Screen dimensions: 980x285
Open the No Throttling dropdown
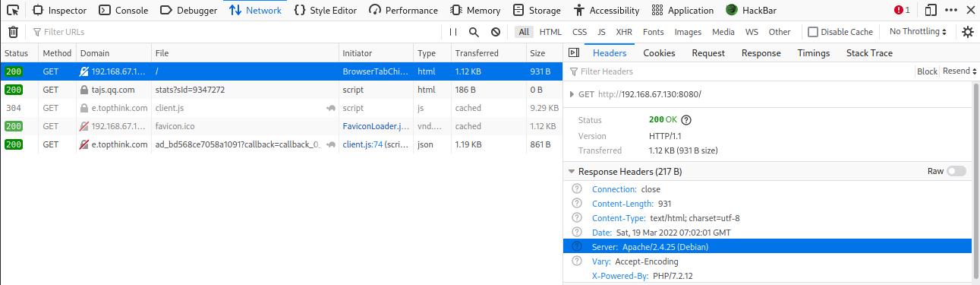[918, 32]
